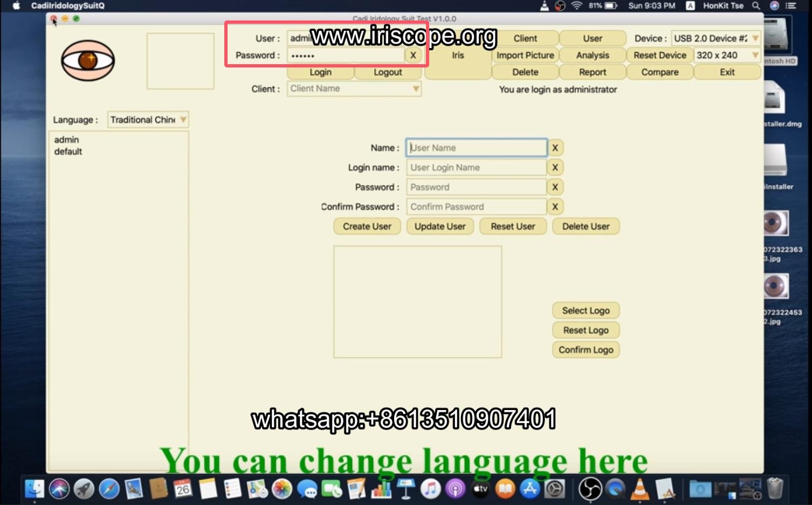Open the Iris section
This screenshot has width=812, height=505.
(x=458, y=55)
